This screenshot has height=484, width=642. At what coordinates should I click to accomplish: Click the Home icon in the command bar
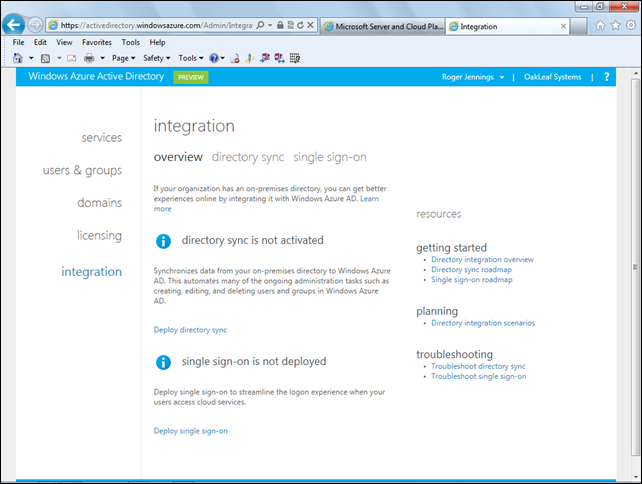18,58
